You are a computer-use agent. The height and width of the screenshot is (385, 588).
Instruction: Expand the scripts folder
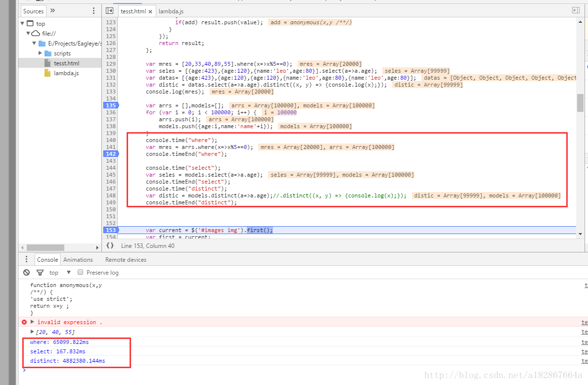pyautogui.click(x=40, y=53)
